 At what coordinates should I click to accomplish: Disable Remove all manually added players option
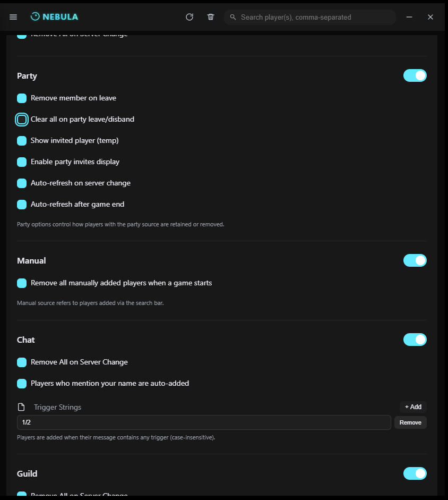click(x=22, y=283)
